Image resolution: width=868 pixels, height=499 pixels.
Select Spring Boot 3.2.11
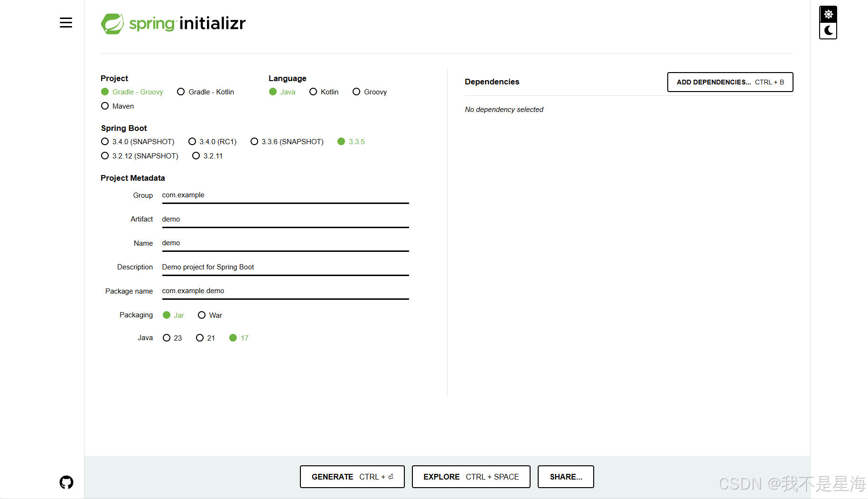(207, 156)
